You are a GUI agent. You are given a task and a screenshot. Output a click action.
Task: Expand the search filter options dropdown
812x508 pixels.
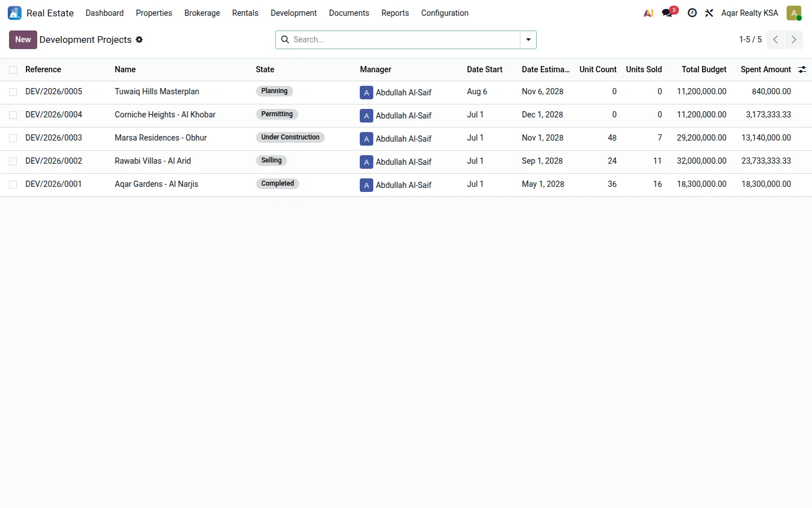528,40
